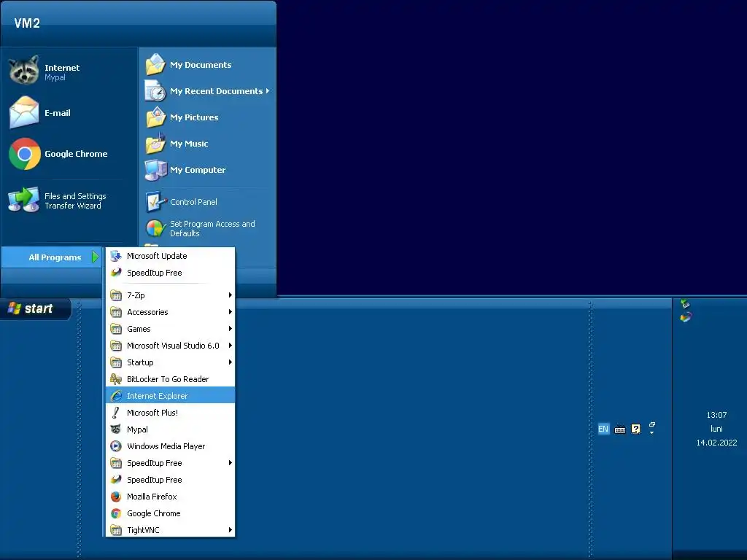The height and width of the screenshot is (560, 747).
Task: Expand the Accessories submenu arrow
Action: (x=230, y=312)
